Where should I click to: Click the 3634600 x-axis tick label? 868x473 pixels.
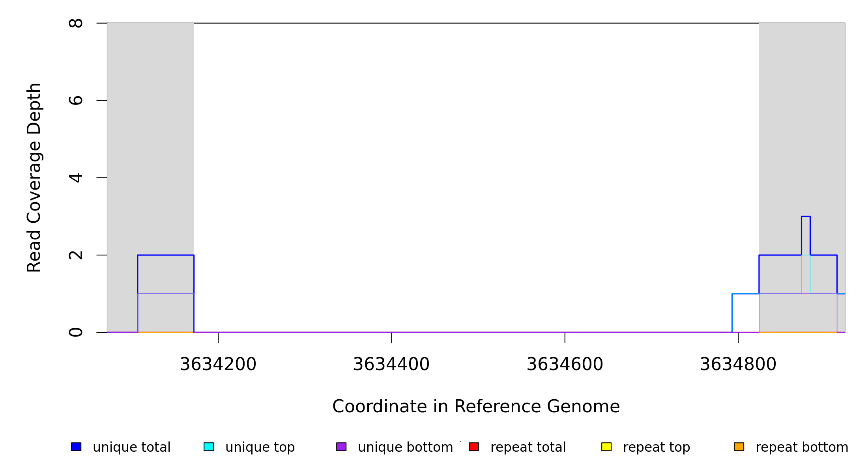(565, 364)
